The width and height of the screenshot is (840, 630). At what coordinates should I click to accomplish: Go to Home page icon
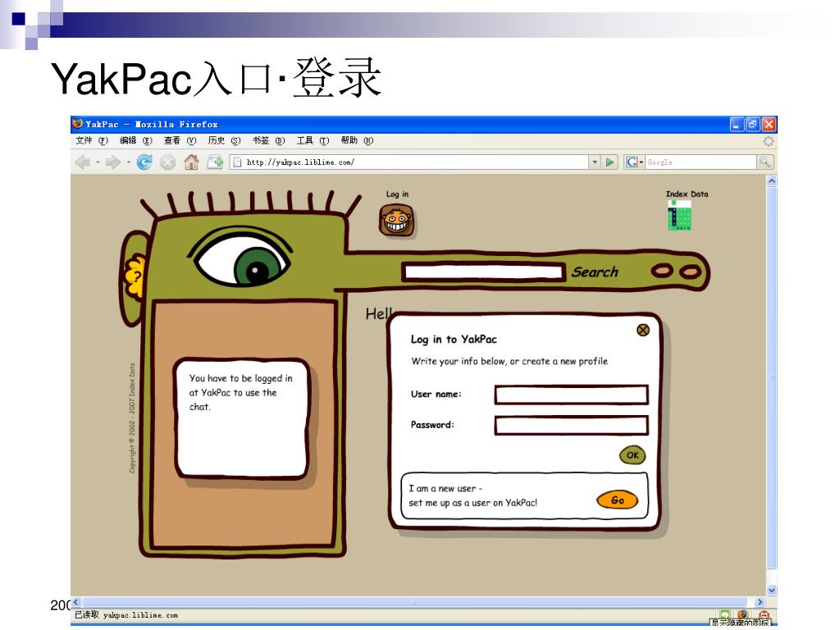coord(191,162)
